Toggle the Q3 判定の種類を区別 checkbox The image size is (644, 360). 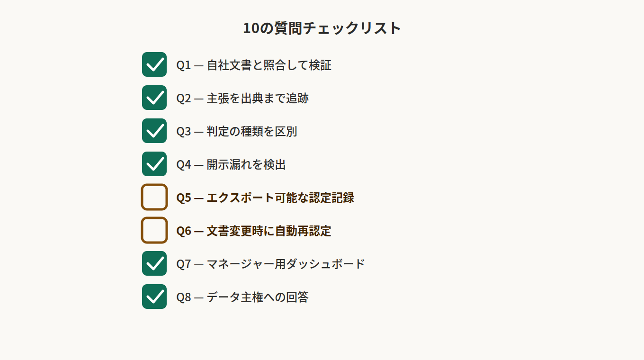point(154,131)
